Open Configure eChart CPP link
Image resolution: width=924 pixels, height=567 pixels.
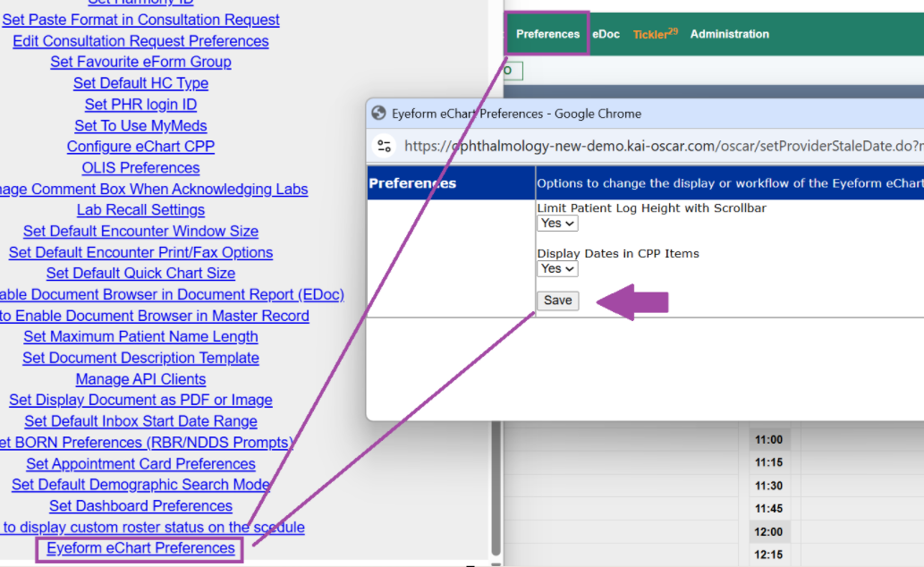(140, 146)
